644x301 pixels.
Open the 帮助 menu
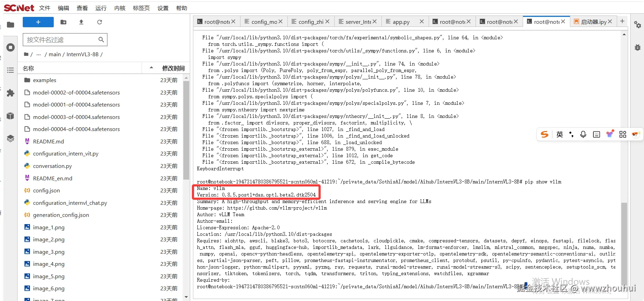pos(182,8)
